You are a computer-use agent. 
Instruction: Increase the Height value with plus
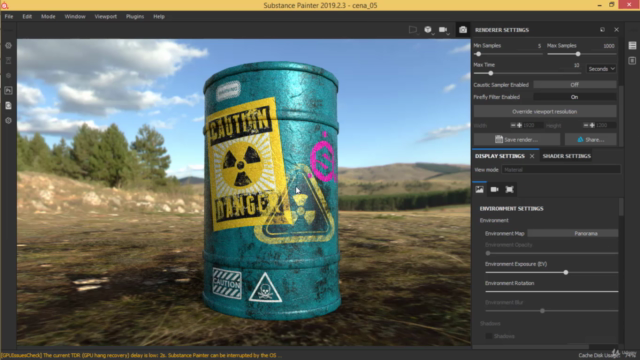tap(592, 125)
